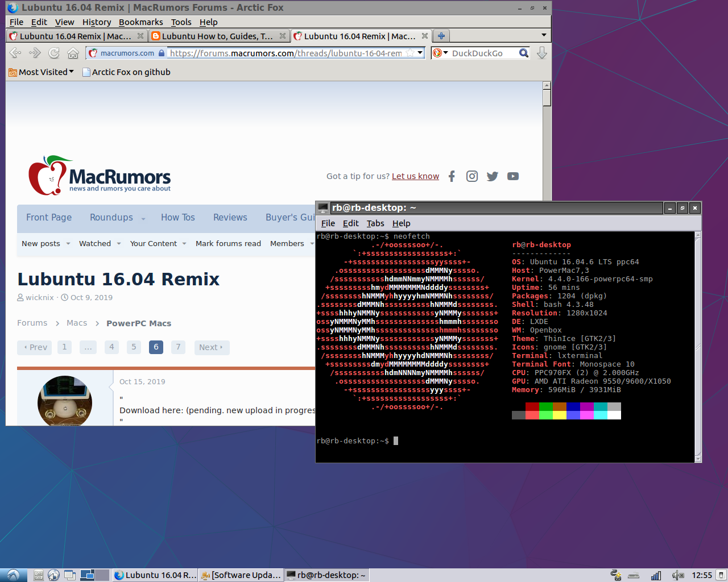Launch the file manager from the taskbar
This screenshot has width=728, height=582.
point(38,575)
